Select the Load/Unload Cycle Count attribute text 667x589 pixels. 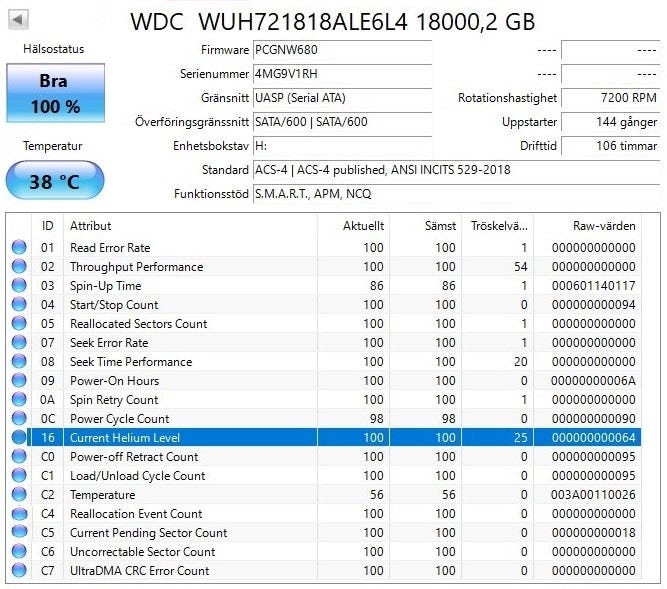tap(137, 476)
